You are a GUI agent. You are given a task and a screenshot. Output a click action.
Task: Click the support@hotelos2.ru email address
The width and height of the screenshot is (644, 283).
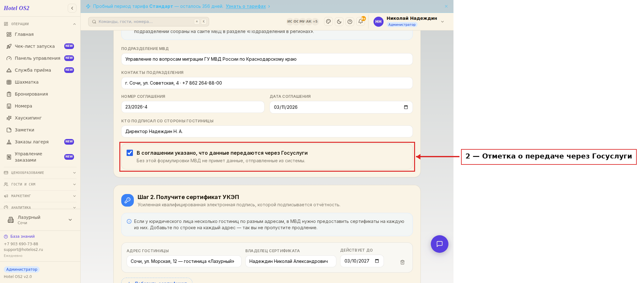point(23,250)
